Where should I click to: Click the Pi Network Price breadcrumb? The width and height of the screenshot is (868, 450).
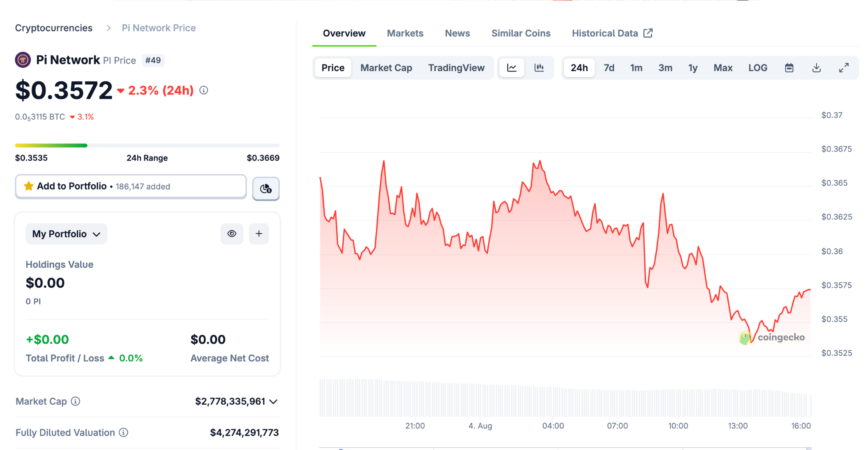click(159, 28)
